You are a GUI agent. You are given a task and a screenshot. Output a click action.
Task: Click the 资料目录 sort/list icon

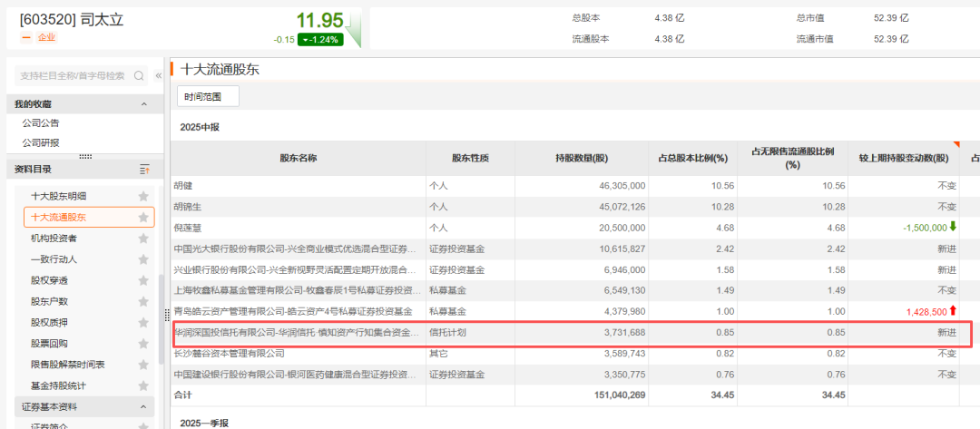(143, 170)
